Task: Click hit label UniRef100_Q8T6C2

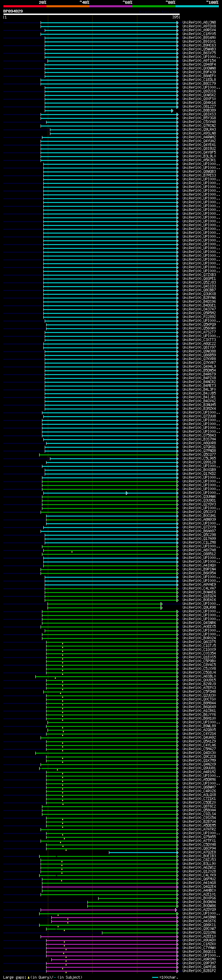Action: (199, 806)
